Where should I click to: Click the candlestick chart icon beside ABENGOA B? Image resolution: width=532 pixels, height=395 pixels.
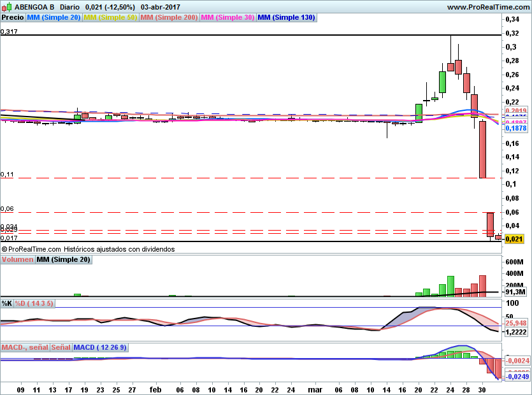[x=6, y=7]
